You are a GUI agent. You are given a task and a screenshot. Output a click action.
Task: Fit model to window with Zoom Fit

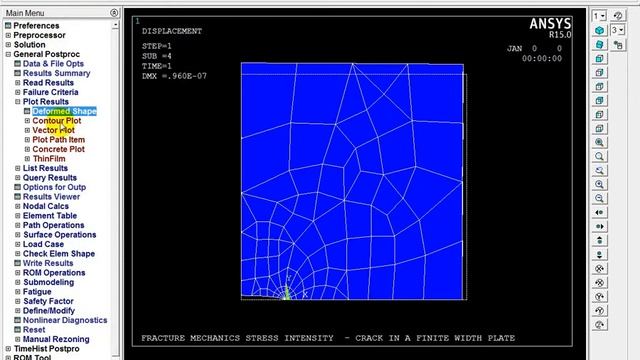pyautogui.click(x=599, y=142)
